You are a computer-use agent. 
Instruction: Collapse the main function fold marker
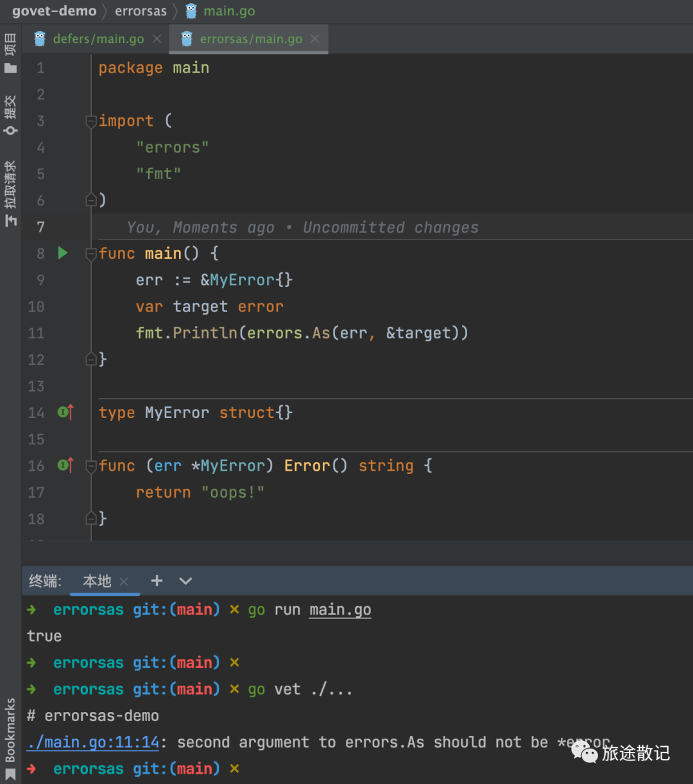pos(91,254)
